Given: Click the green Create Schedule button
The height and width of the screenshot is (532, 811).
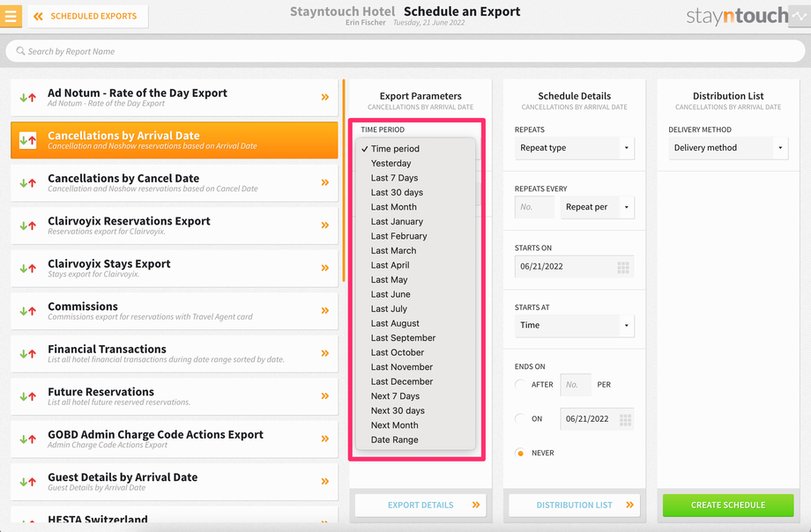Looking at the screenshot, I should point(728,505).
